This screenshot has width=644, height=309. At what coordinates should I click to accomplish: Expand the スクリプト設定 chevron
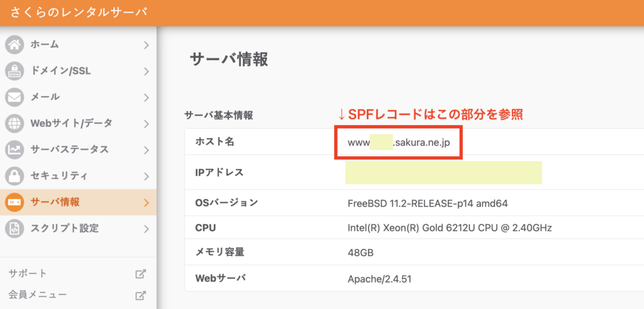[x=146, y=229]
